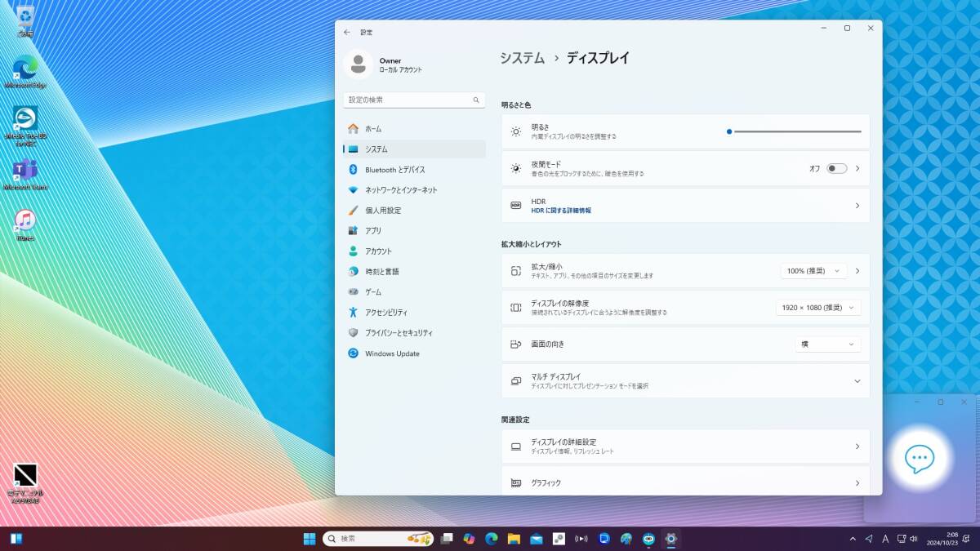Click the HDR に関する詳細情報 link
Viewport: 980px width, 551px height.
(561, 211)
